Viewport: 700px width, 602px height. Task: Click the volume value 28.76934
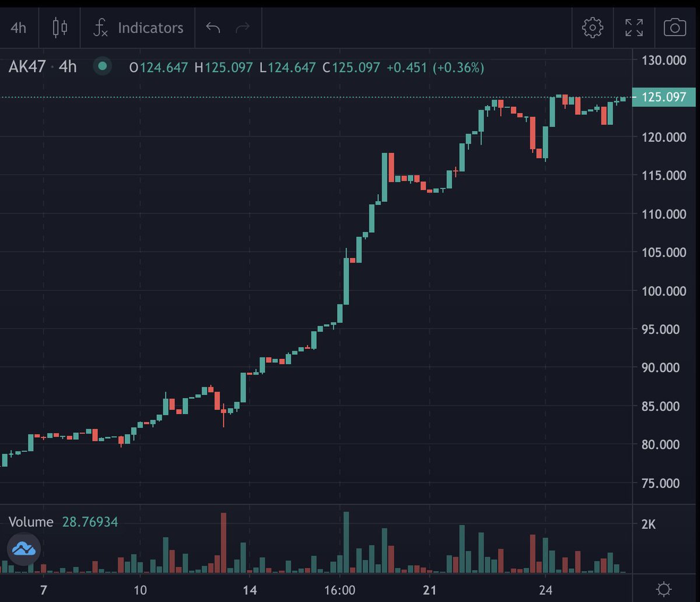pos(90,522)
